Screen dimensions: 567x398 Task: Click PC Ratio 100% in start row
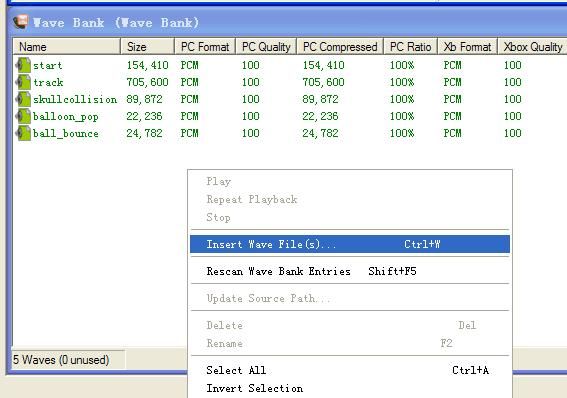(x=402, y=65)
